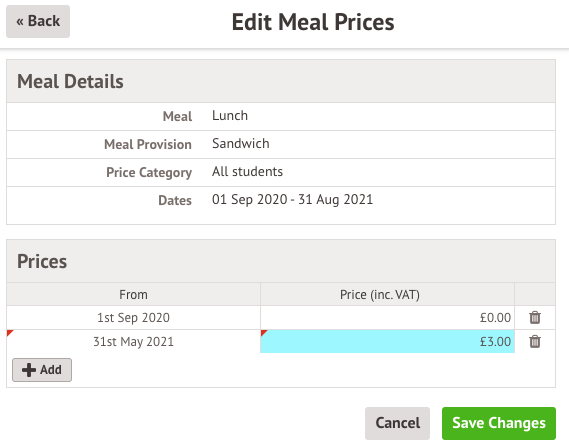Select the All students price category
Image resolution: width=569 pixels, height=447 pixels.
pyautogui.click(x=247, y=172)
